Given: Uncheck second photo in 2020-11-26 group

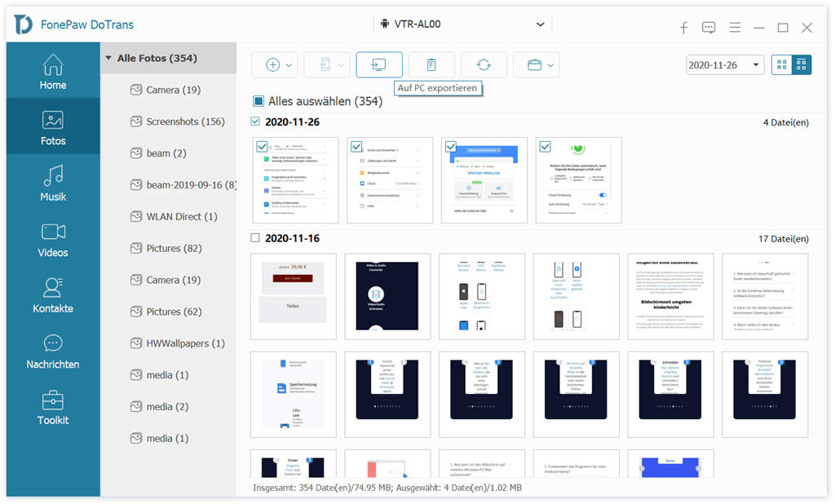Looking at the screenshot, I should 356,146.
